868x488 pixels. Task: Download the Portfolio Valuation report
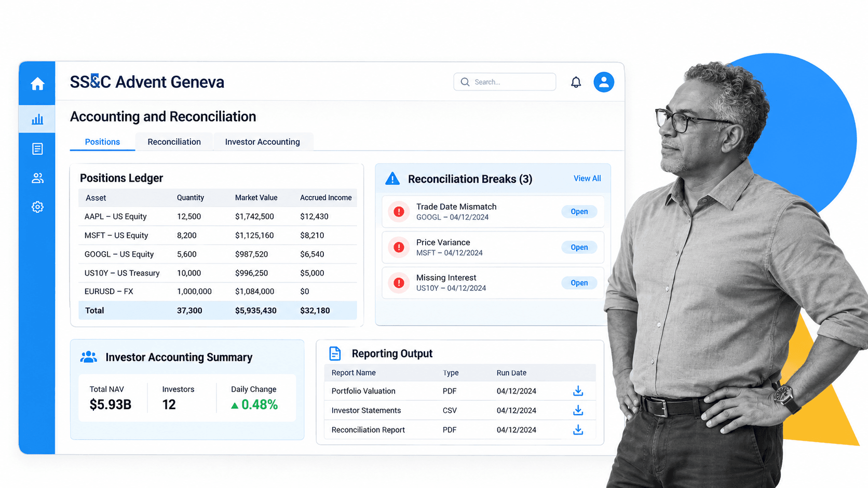578,391
